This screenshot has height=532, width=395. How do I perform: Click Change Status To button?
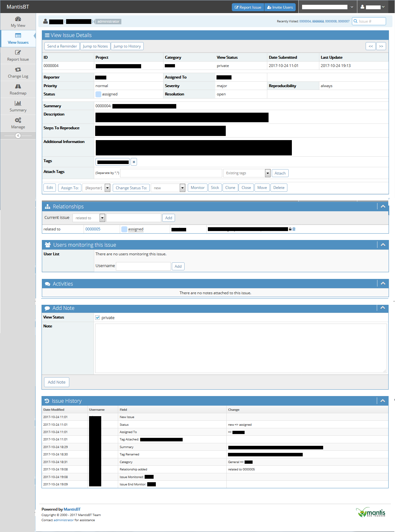pyautogui.click(x=131, y=188)
